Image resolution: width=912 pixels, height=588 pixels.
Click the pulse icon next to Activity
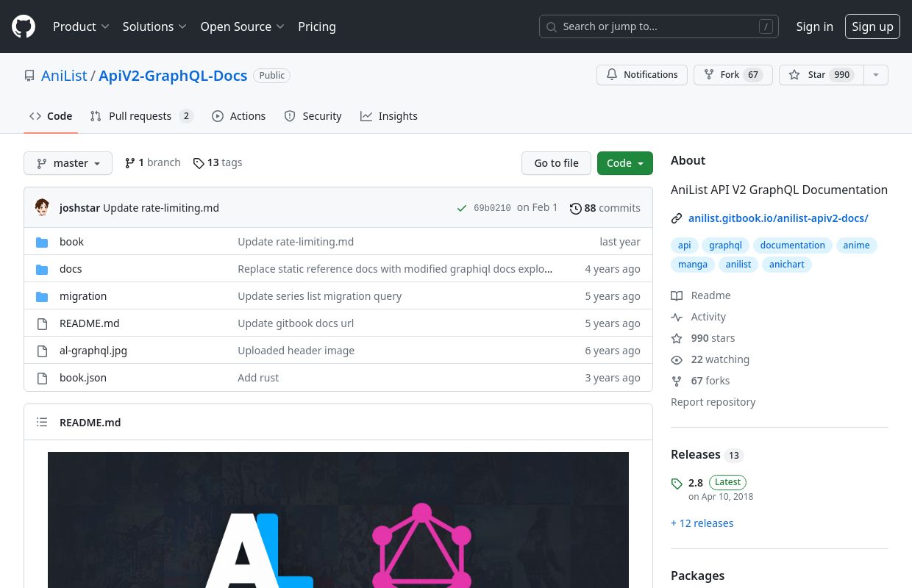(677, 317)
